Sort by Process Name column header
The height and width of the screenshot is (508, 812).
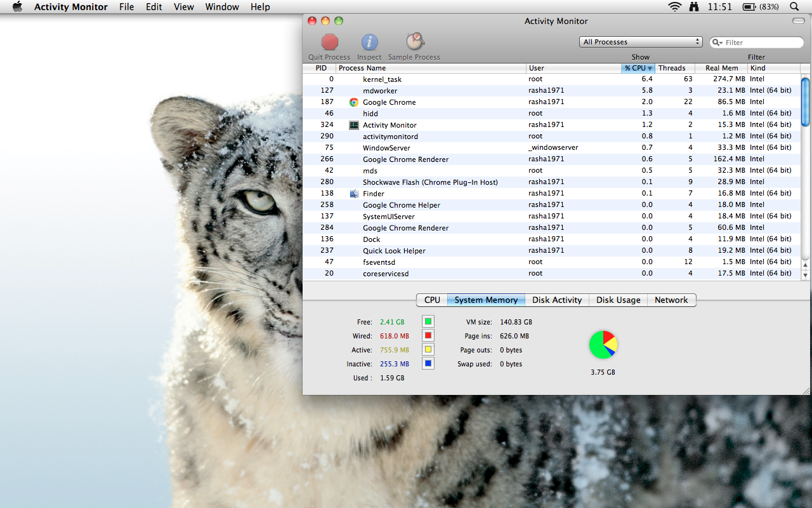pyautogui.click(x=431, y=68)
